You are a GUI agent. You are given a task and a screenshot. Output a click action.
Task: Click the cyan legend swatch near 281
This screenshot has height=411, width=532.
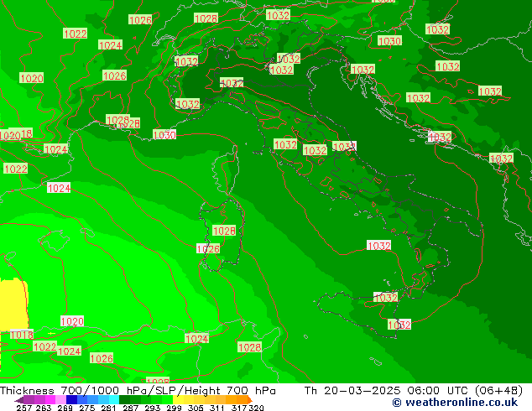(107, 400)
